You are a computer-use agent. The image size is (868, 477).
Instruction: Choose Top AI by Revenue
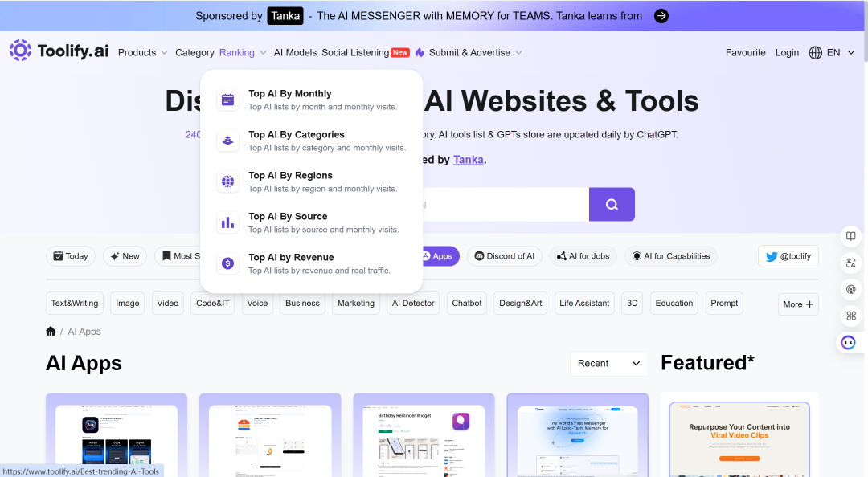tap(311, 263)
